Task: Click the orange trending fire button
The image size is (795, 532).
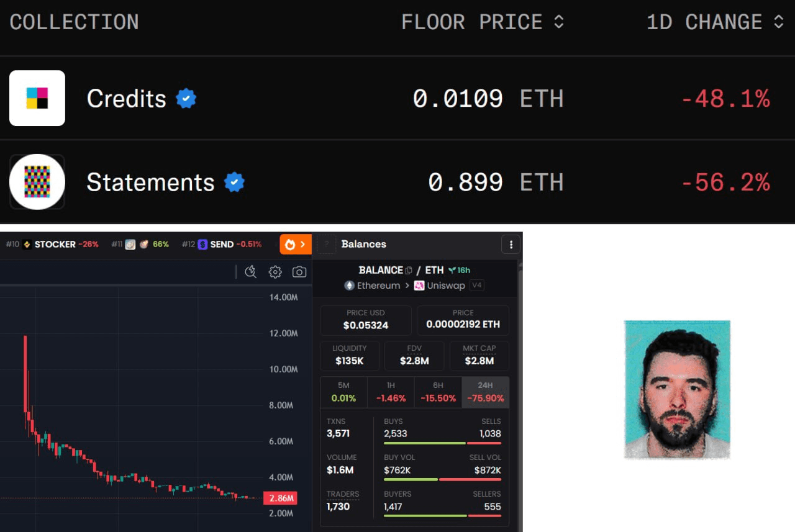Action: coord(296,244)
